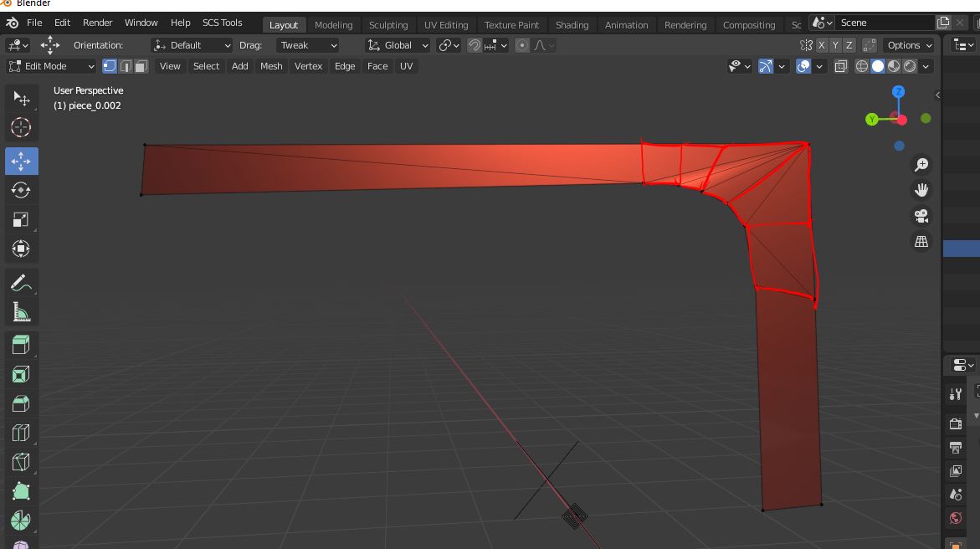Click the blue Z axis gizmo ball

pyautogui.click(x=898, y=92)
